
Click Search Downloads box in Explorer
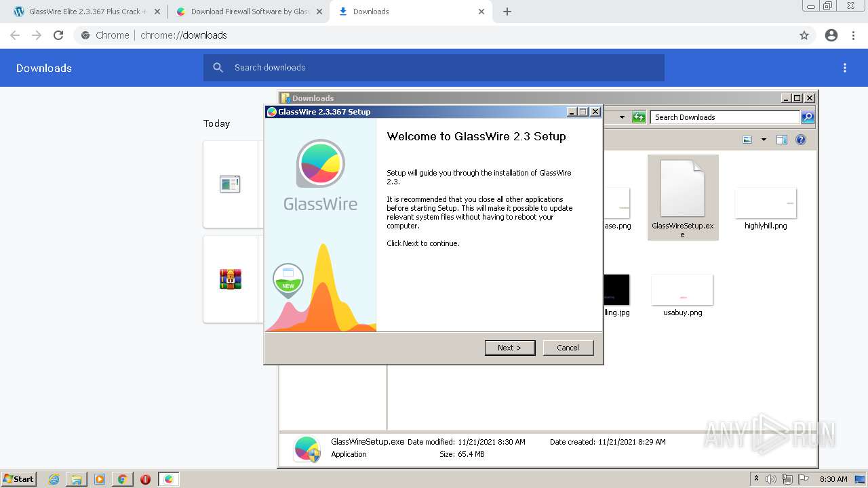tap(725, 117)
